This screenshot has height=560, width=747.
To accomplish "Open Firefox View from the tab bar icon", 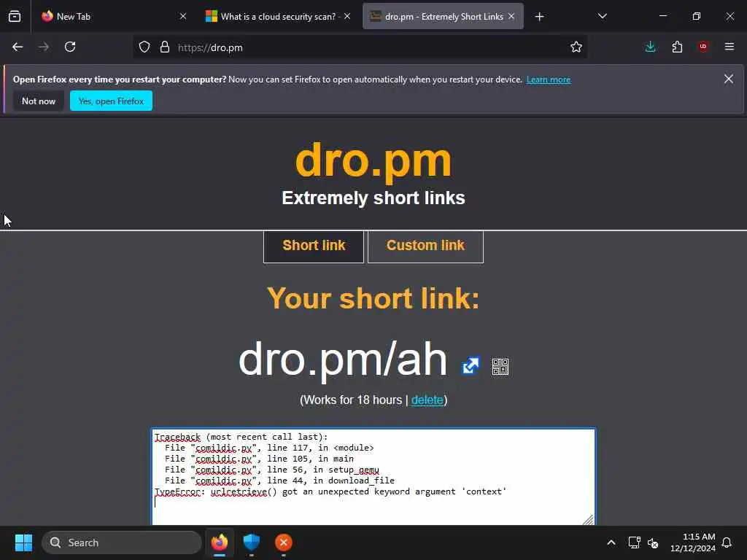I will (x=15, y=16).
